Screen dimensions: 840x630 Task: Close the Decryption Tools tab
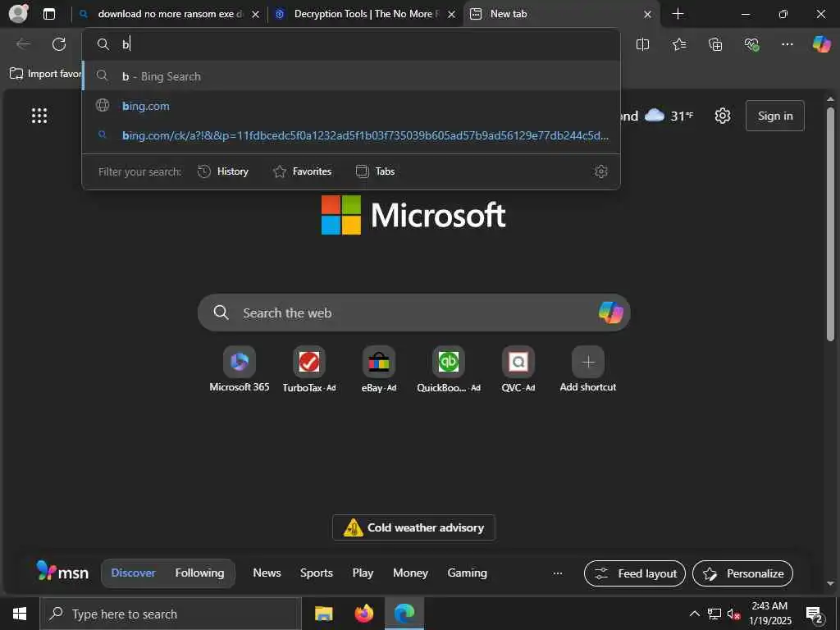(x=452, y=15)
